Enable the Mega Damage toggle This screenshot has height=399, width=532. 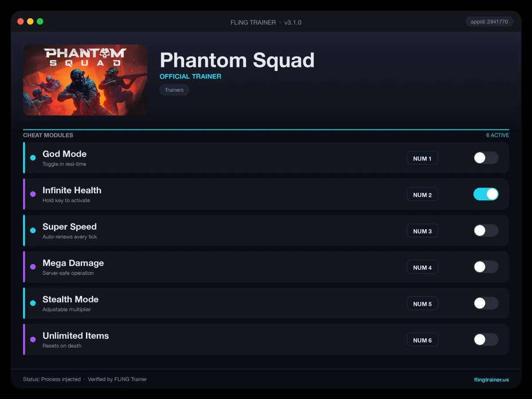pos(486,267)
